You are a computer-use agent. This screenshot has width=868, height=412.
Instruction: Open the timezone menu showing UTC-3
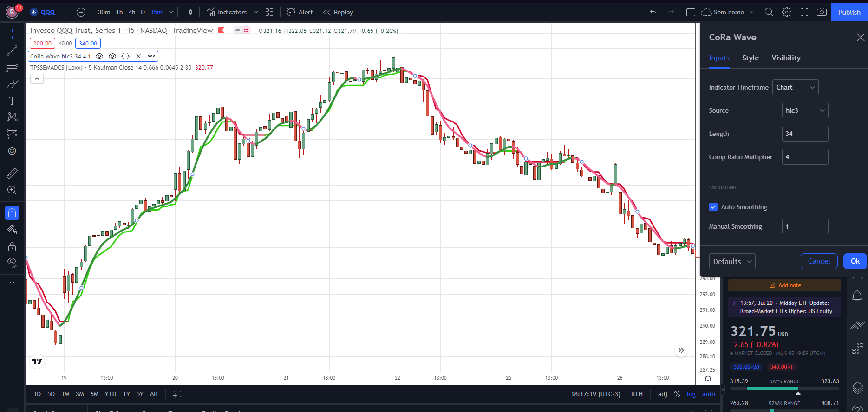[x=596, y=394]
